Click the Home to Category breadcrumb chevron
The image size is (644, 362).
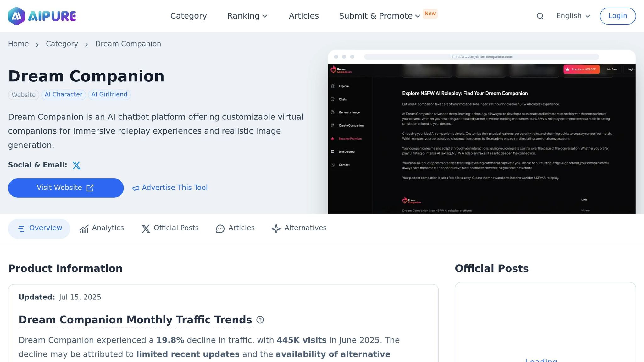[37, 45]
